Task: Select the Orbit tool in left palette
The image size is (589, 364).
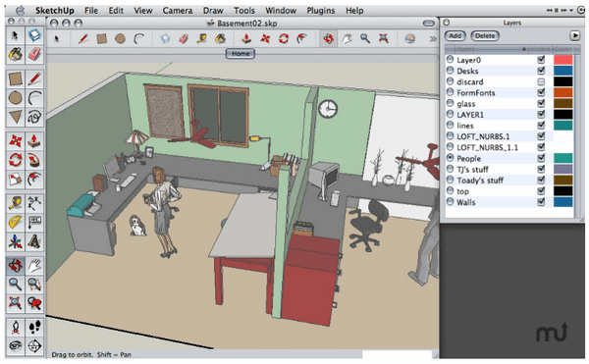Action: coord(16,266)
